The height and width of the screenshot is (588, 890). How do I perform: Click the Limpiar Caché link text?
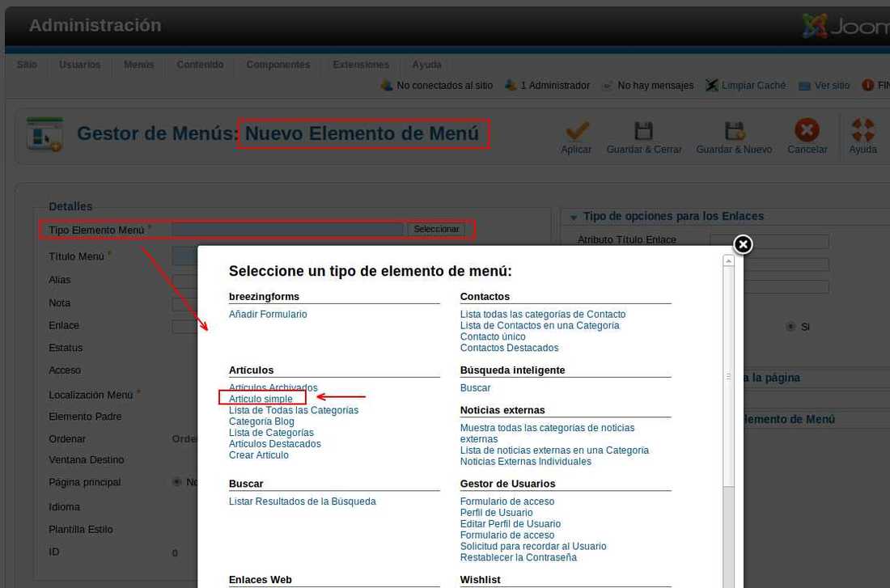pos(754,86)
